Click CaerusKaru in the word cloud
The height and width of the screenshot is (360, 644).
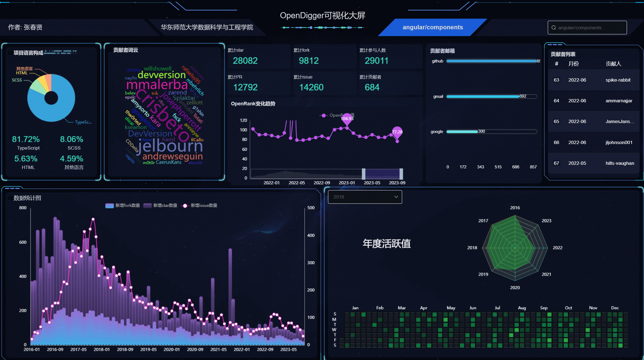[x=168, y=162]
